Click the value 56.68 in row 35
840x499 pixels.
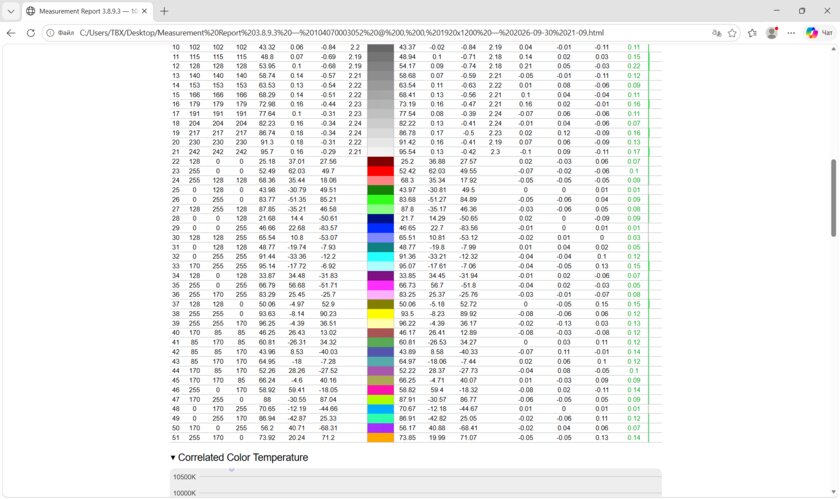coord(296,285)
